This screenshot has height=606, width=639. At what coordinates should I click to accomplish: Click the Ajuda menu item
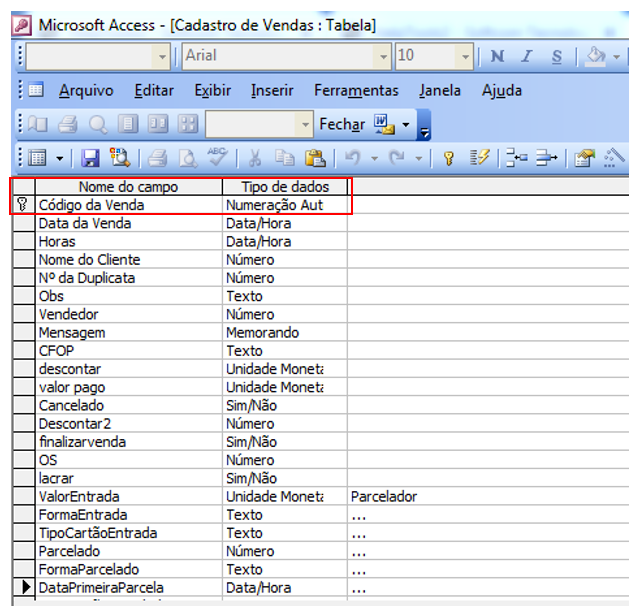[x=501, y=91]
